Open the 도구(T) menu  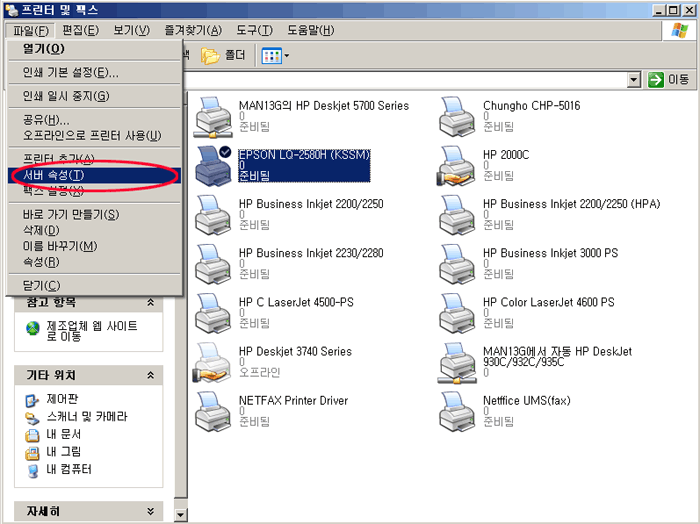(x=256, y=30)
